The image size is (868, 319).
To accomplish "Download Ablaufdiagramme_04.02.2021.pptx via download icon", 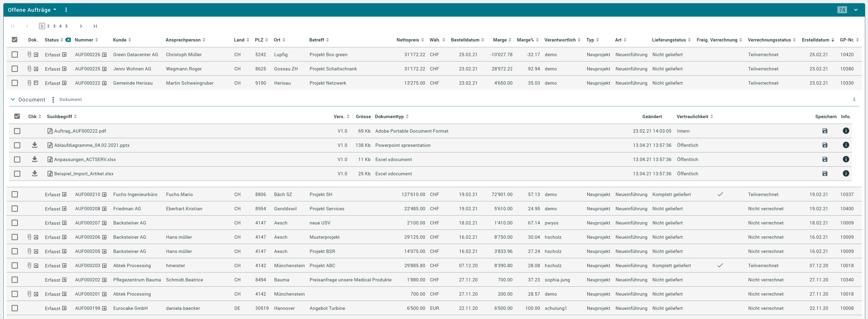I will (x=34, y=145).
